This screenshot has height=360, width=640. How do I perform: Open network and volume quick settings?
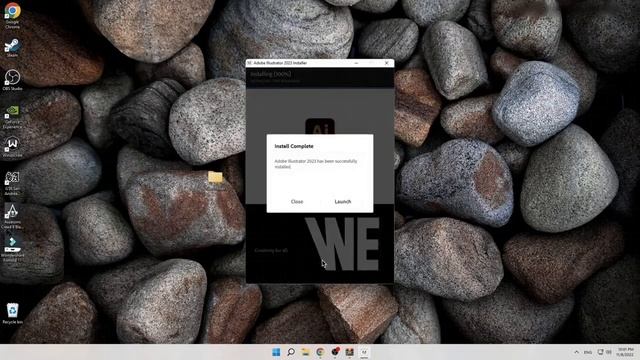(604, 352)
